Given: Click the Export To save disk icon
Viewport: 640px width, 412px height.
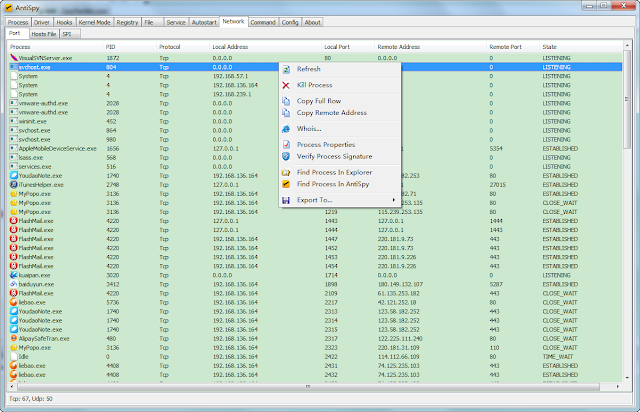Looking at the screenshot, I should point(286,200).
